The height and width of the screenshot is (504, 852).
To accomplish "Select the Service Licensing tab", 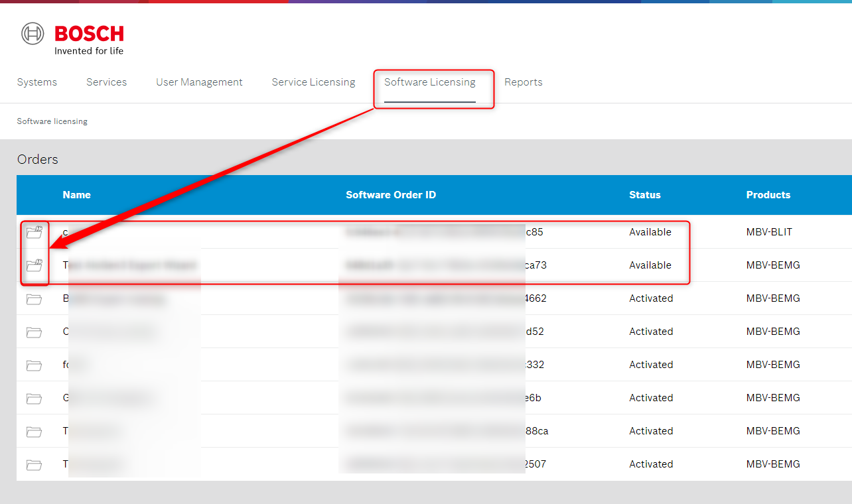I will 313,82.
